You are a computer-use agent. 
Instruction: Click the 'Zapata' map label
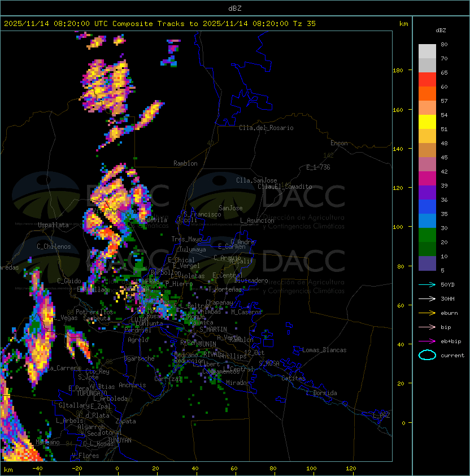[125, 421]
